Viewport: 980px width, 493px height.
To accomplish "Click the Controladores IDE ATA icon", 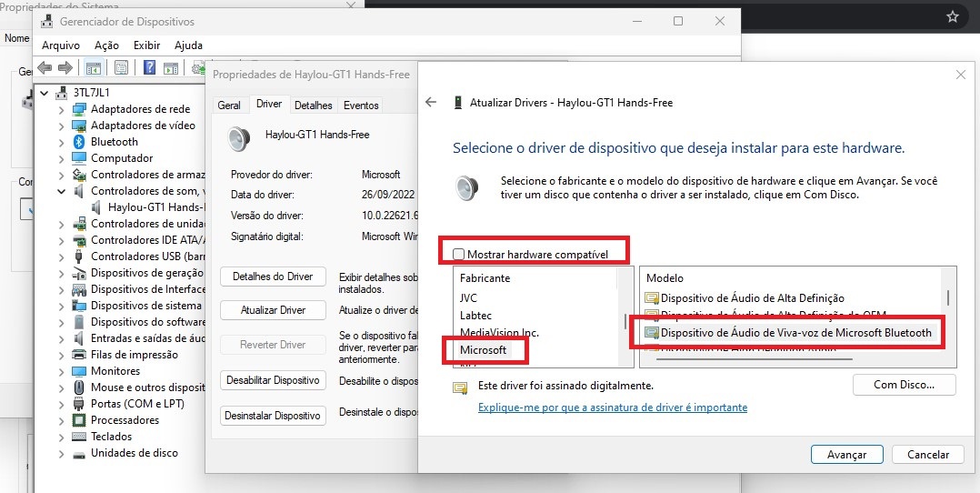I will pyautogui.click(x=79, y=240).
